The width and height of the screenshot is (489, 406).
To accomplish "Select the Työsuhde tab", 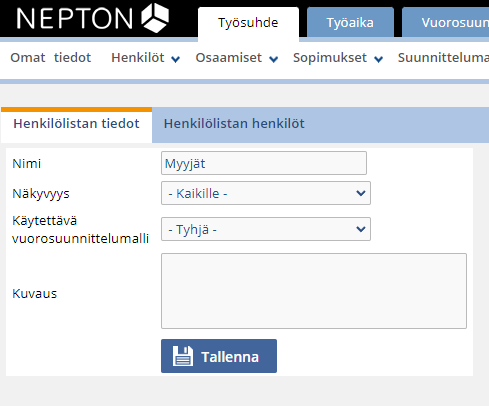I will point(248,22).
